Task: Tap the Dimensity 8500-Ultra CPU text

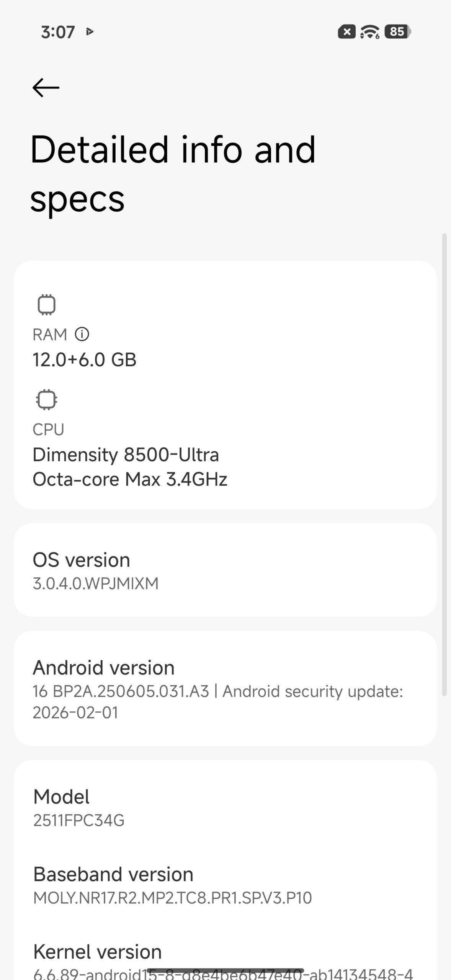Action: (126, 455)
